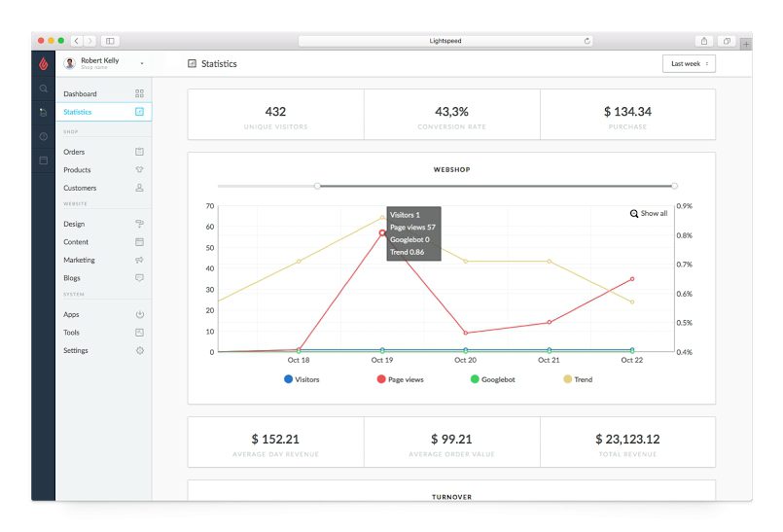
Task: Toggle the Visitors series in the chart legend
Action: (x=302, y=379)
